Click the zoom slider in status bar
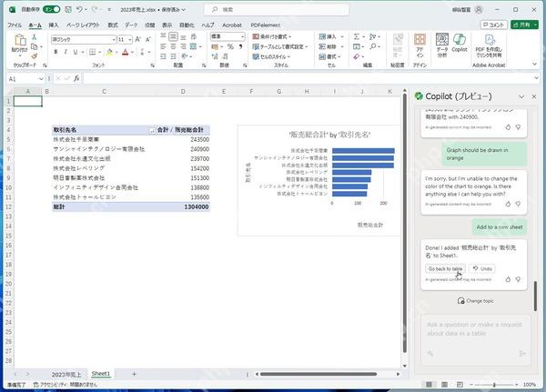546x392 pixels. [x=494, y=385]
